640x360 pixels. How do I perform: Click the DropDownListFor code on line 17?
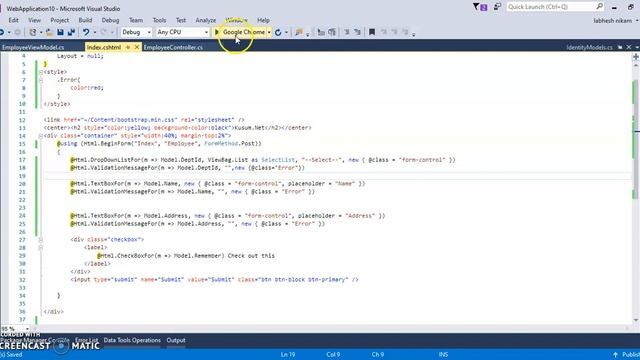point(262,160)
